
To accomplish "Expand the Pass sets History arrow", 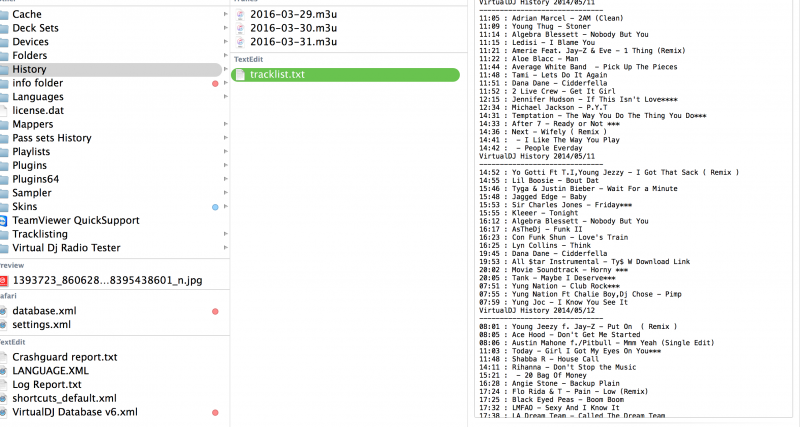I will click(226, 138).
